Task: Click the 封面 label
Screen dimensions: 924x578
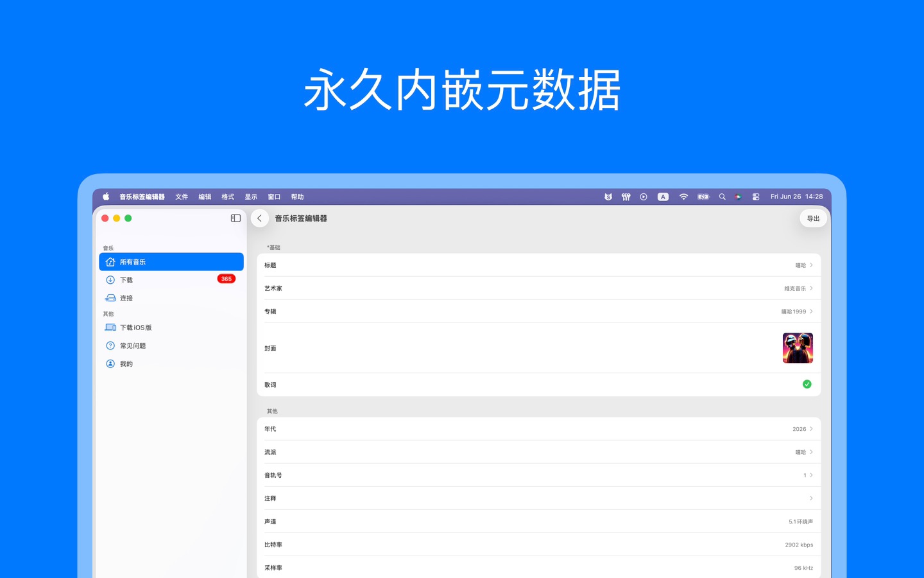Action: click(x=270, y=348)
